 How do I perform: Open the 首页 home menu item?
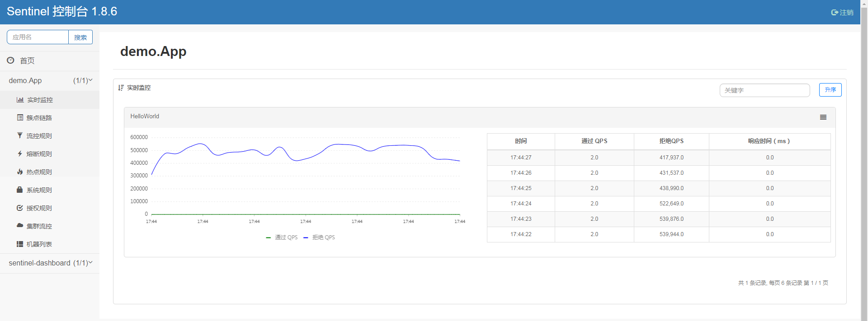pyautogui.click(x=27, y=60)
